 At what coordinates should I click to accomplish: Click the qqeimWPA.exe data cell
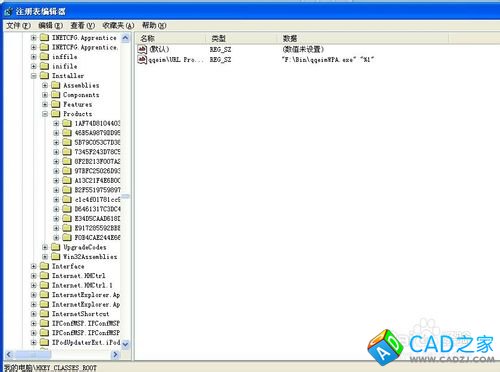coord(328,60)
